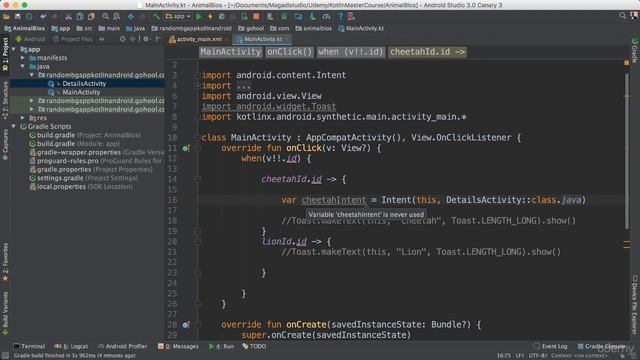Click the Navigate Back arrow icon
Image resolution: width=640 pixels, height=360 pixels.
point(131,17)
